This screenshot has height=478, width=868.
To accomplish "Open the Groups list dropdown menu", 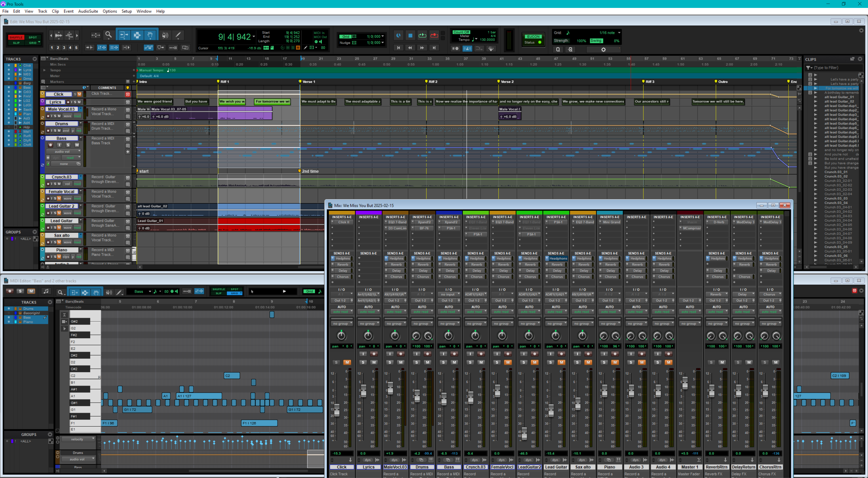I will tap(35, 232).
